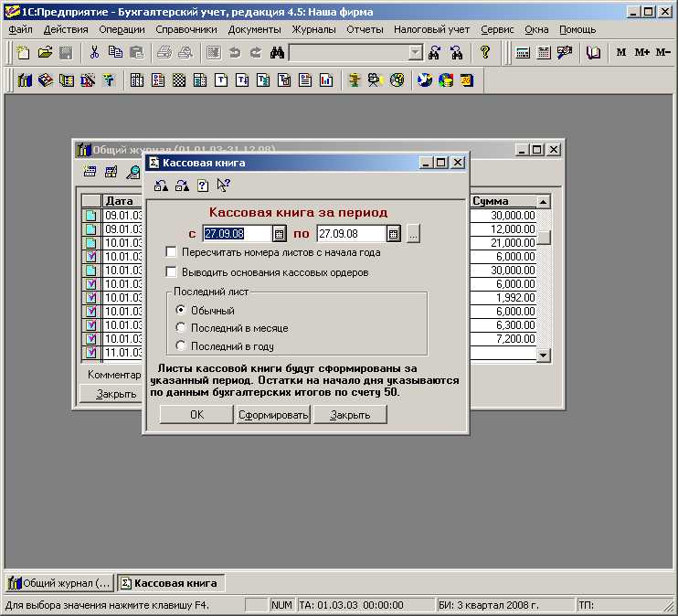Select Последний в месяце radio option
Image resolution: width=678 pixels, height=616 pixels.
point(181,328)
